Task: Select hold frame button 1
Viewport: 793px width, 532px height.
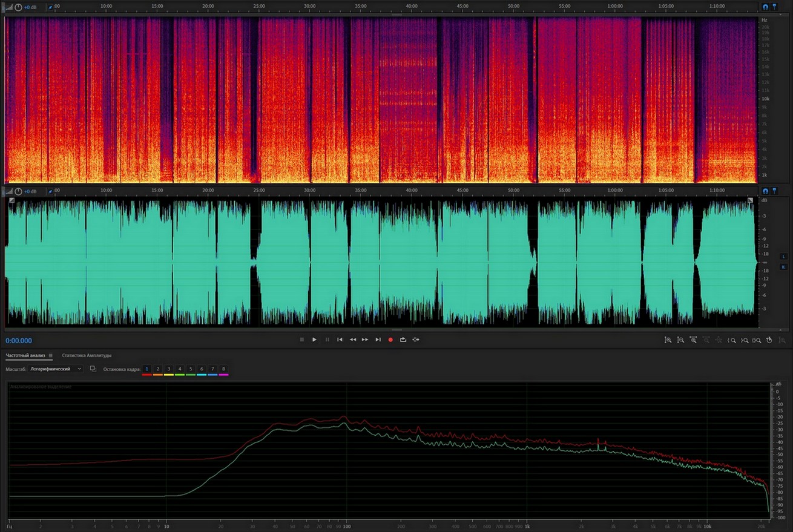Action: tap(147, 369)
